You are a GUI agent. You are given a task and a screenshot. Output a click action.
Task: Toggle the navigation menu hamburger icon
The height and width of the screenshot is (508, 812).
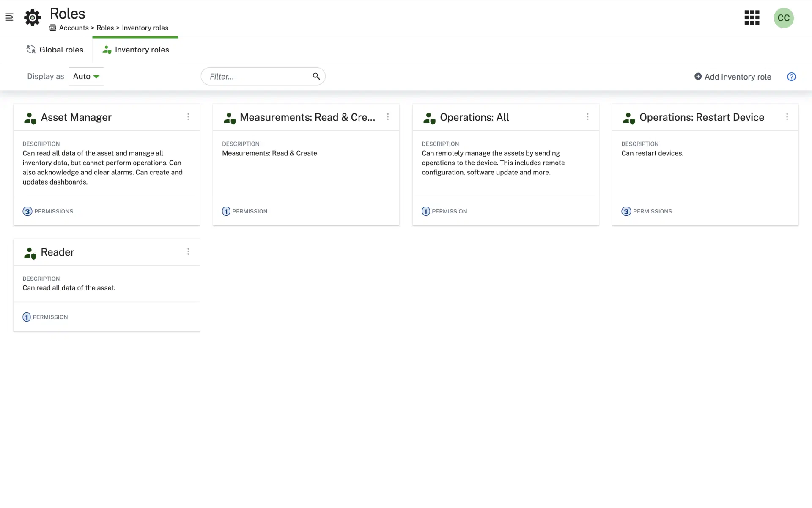[9, 17]
